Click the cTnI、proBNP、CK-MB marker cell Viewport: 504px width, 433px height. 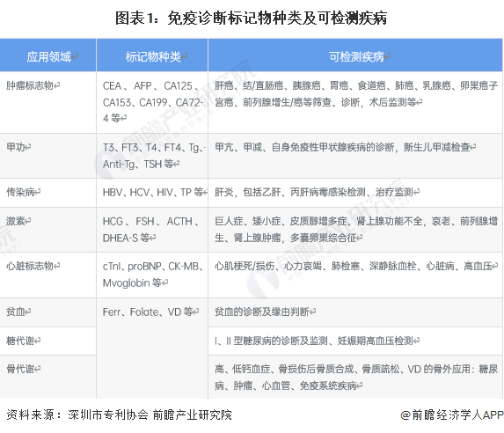(152, 275)
